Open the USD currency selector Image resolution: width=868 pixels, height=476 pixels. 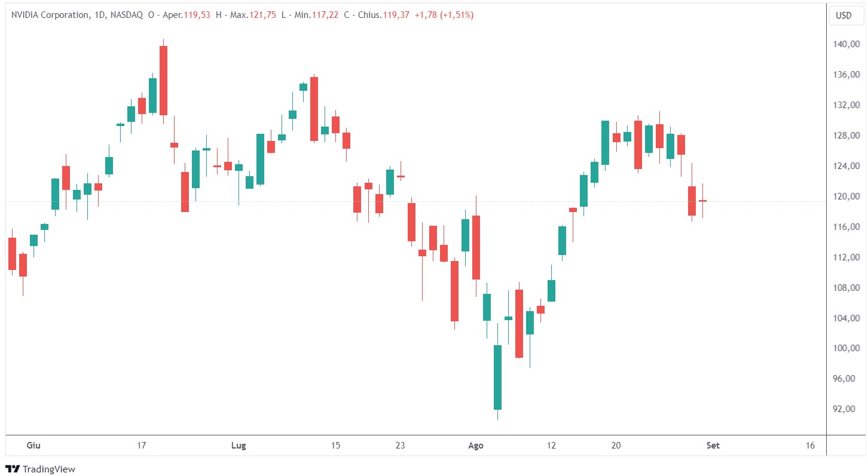point(843,16)
